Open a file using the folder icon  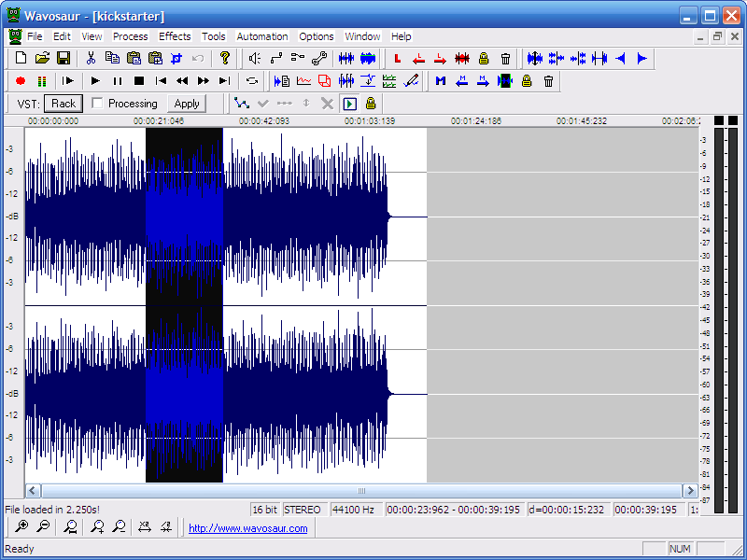click(42, 58)
